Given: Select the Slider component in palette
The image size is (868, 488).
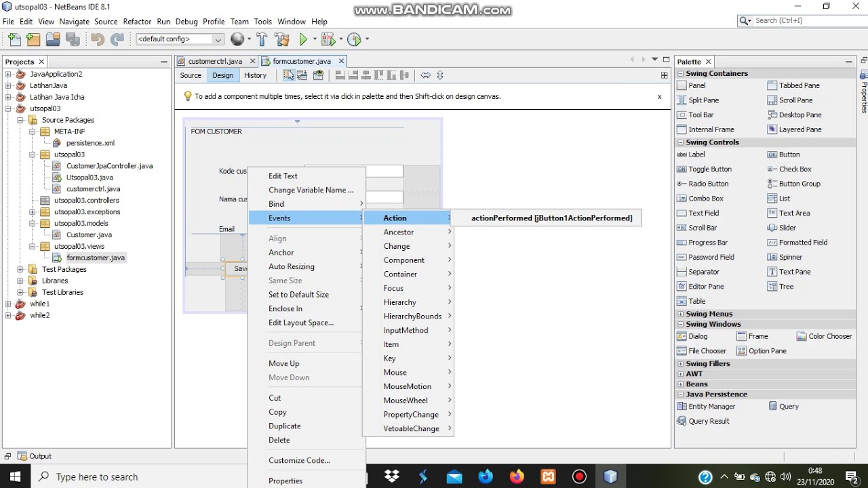Looking at the screenshot, I should (782, 228).
